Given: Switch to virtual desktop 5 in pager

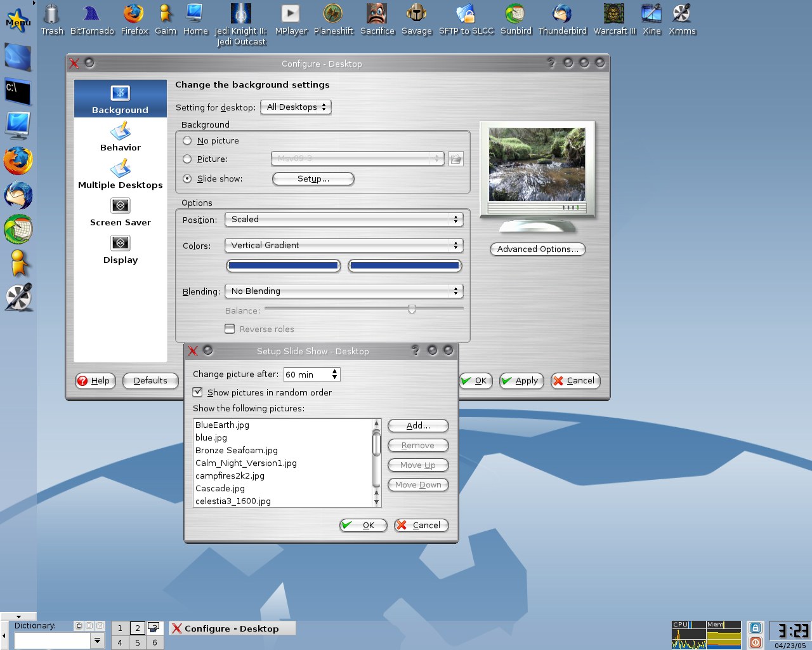Looking at the screenshot, I should coord(137,642).
